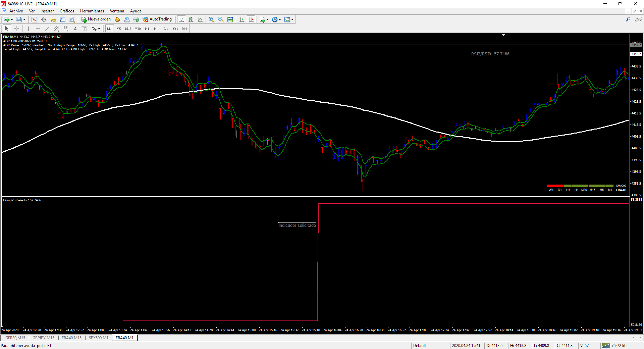Switch chart to line chart mode
Image resolution: width=644 pixels, height=349 pixels.
(x=200, y=19)
